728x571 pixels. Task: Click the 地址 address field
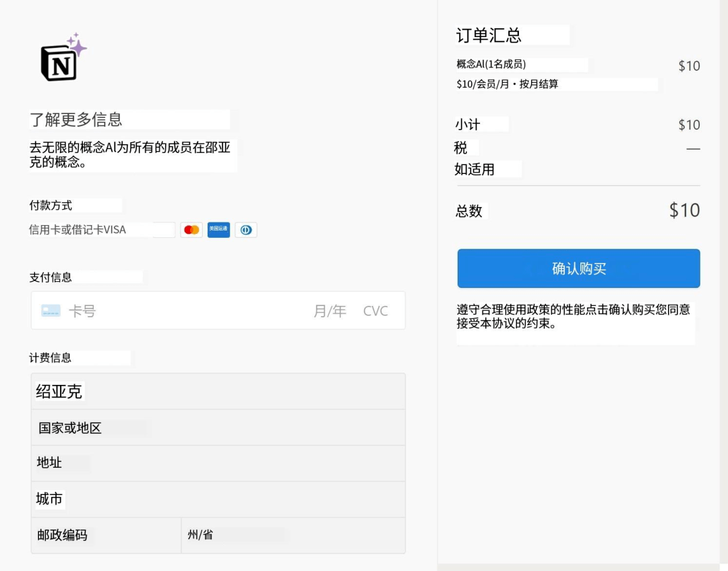(x=218, y=463)
